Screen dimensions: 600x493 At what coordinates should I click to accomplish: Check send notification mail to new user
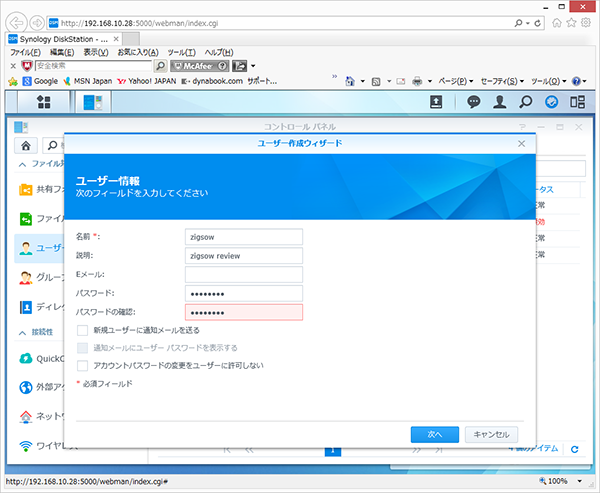coord(82,330)
